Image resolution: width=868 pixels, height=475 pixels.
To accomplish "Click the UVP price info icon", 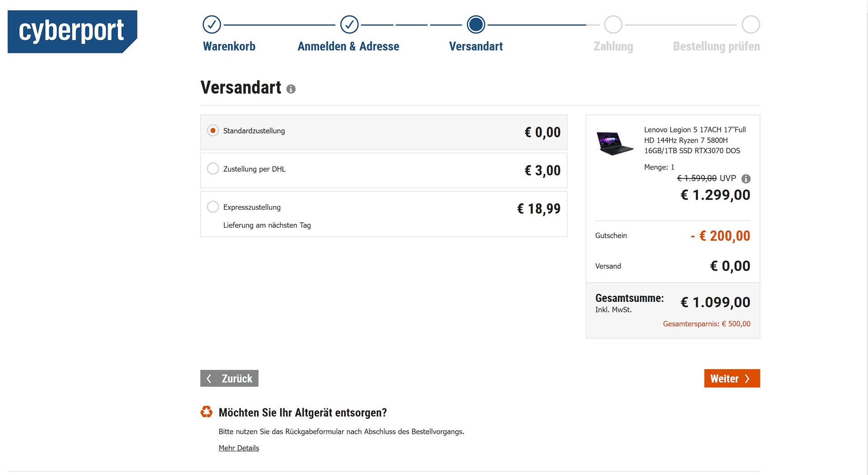I will (x=746, y=179).
